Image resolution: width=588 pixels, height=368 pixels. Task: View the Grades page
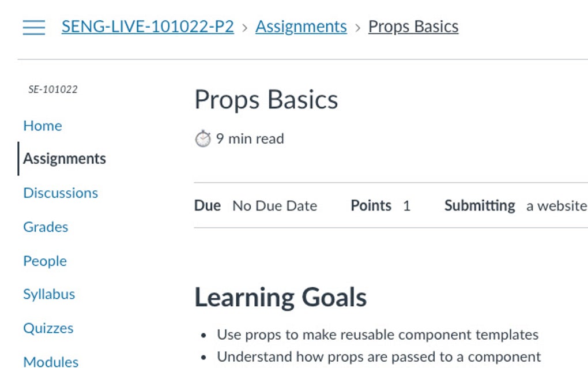tap(45, 227)
